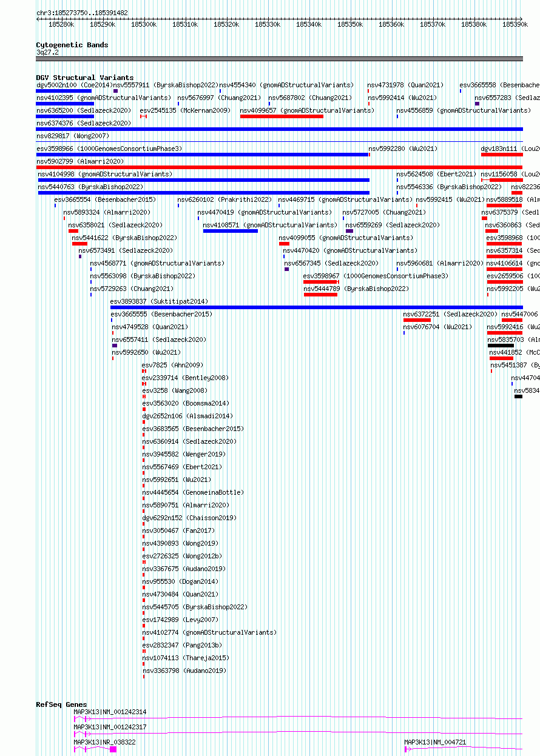Viewport: 540px width, 756px height.
Task: Open variant nsv4470419 gnomAD label
Action: coord(265,212)
